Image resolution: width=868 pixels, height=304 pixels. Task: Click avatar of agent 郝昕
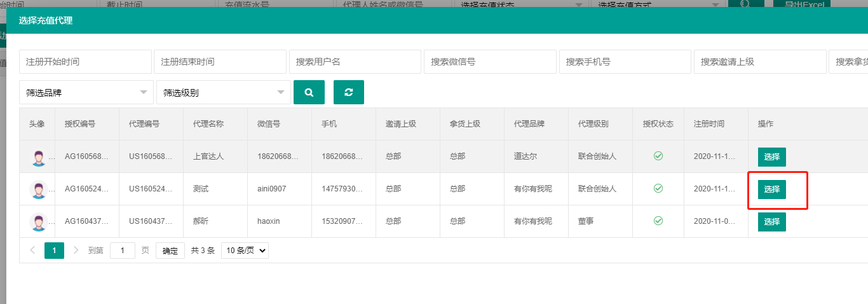39,222
